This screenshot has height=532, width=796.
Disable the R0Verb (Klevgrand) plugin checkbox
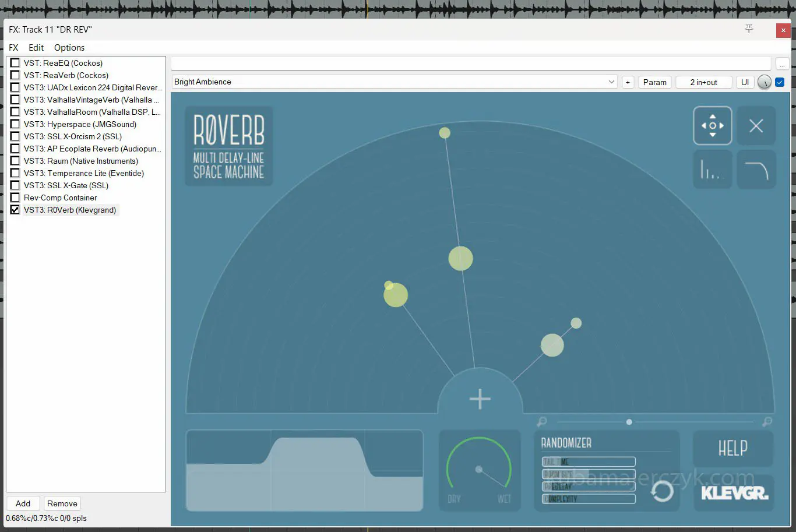[15, 210]
